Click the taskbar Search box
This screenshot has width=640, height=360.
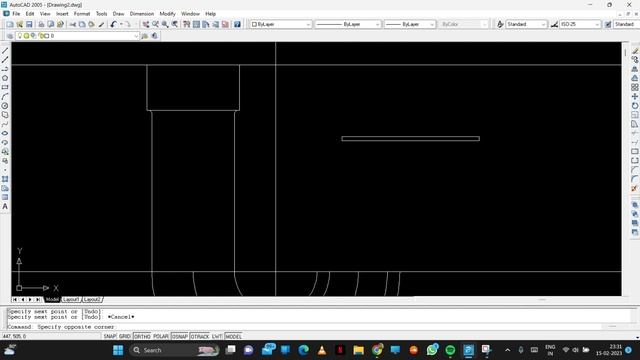pos(174,350)
